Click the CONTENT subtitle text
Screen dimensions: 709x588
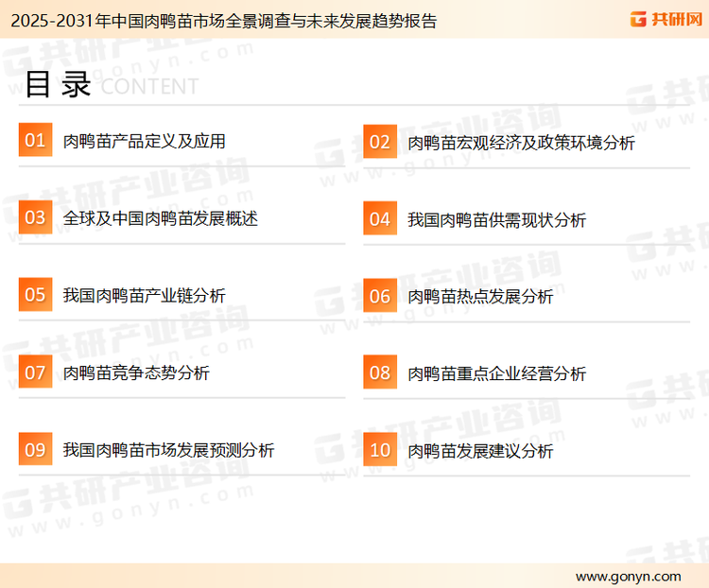point(149,86)
